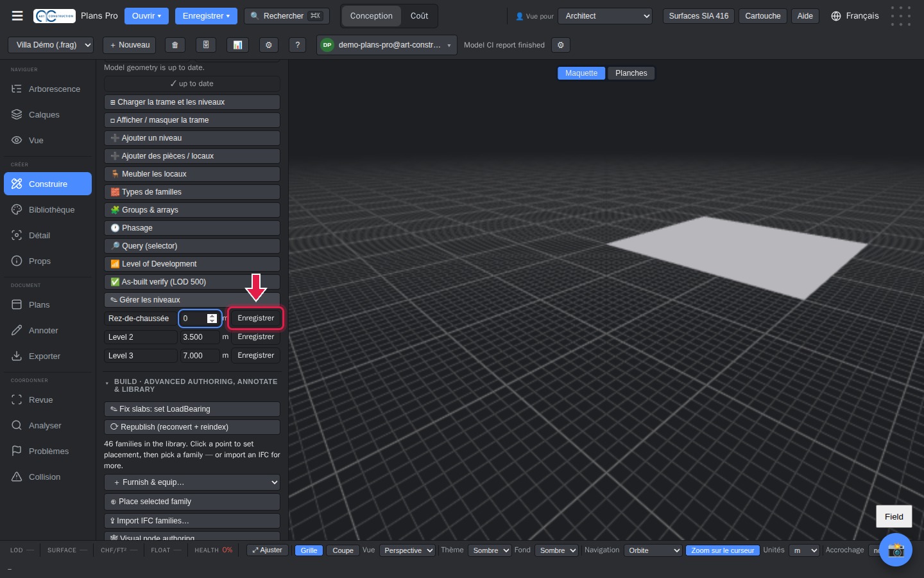Click the archive cabinet icon in toolbar
This screenshot has height=578, width=924.
click(x=206, y=45)
